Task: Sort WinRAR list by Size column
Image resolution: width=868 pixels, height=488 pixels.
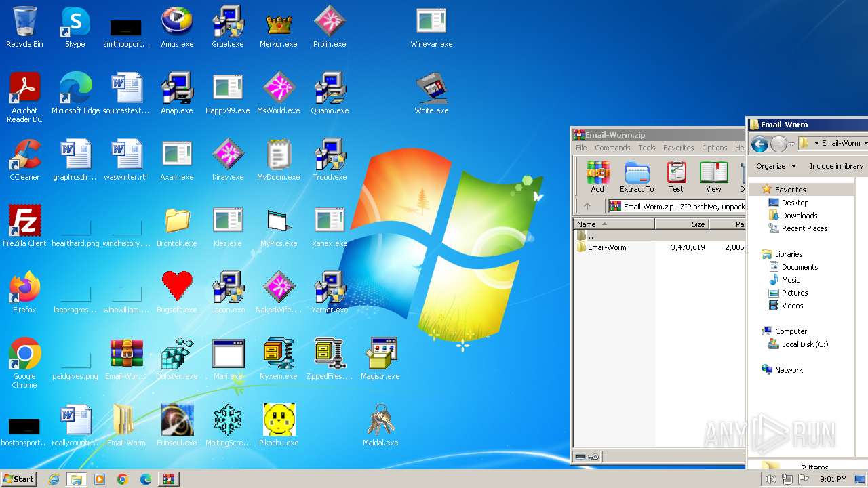Action: tap(682, 224)
